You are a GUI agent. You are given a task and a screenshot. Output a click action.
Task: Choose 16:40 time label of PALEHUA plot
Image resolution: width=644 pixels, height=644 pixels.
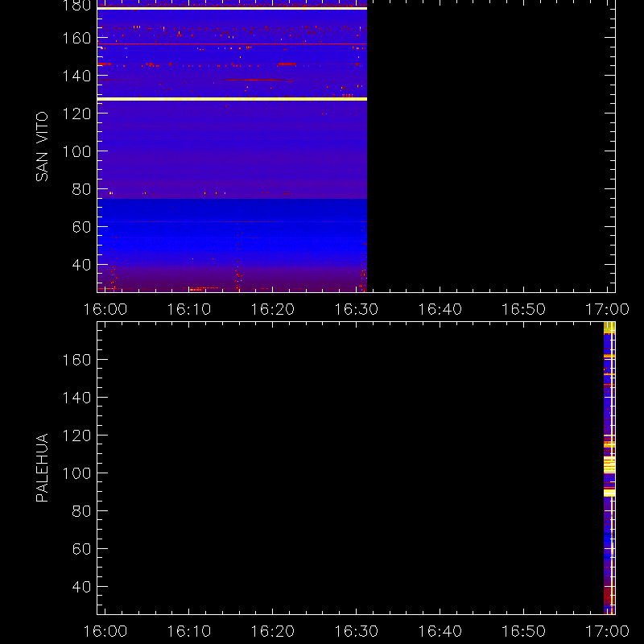pos(440,631)
